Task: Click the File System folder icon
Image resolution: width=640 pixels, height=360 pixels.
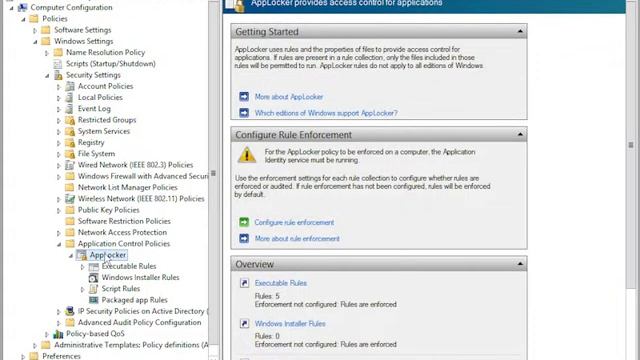Action: tap(70, 153)
